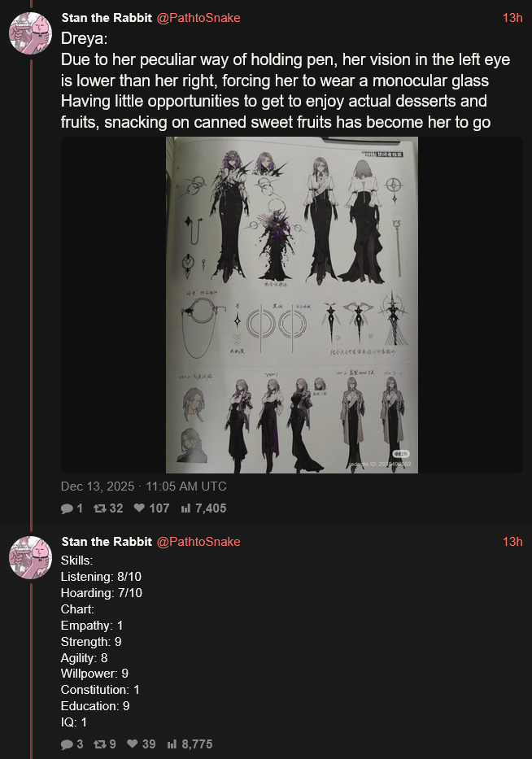
Task: Click the reply icon on the Dreya tweet
Action: click(67, 508)
